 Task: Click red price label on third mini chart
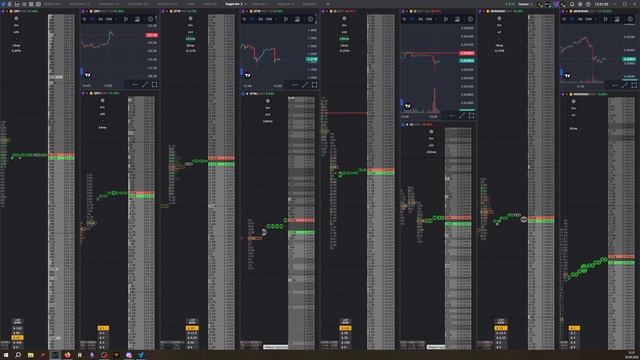[x=467, y=53]
